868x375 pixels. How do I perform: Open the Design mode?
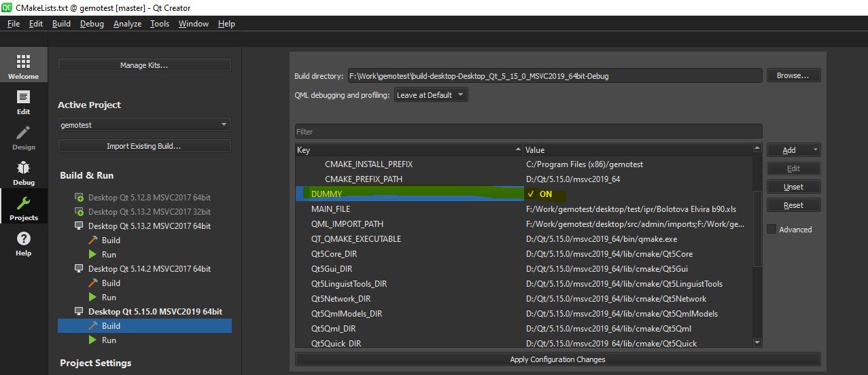[23, 137]
